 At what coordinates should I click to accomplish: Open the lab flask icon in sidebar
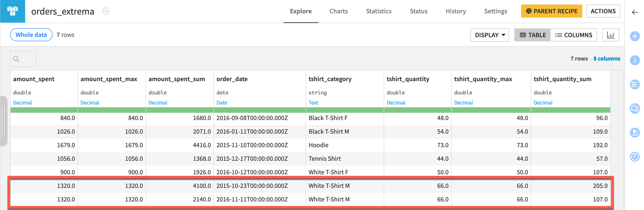pyautogui.click(x=635, y=133)
